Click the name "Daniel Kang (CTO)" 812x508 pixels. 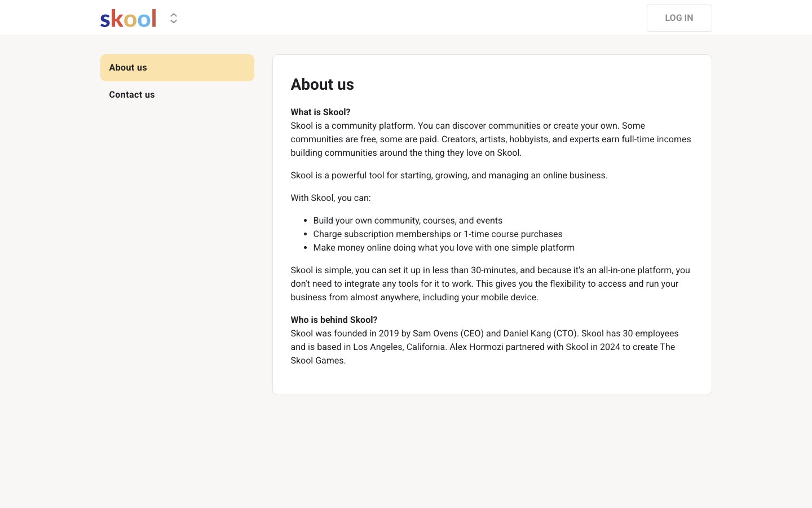[541, 334]
